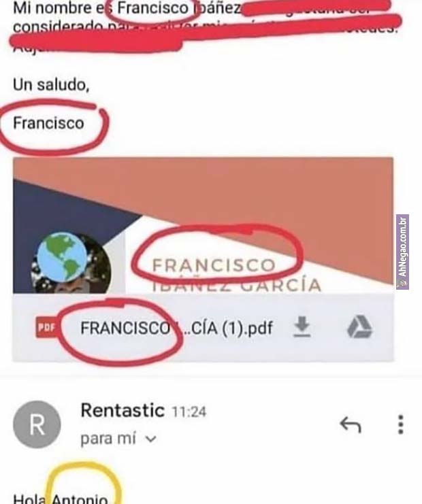Click the IBÁÑEZ GARCÍA surname text

point(236,286)
